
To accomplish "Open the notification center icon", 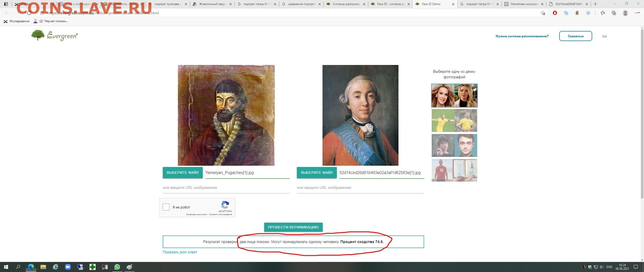I will click(x=636, y=267).
